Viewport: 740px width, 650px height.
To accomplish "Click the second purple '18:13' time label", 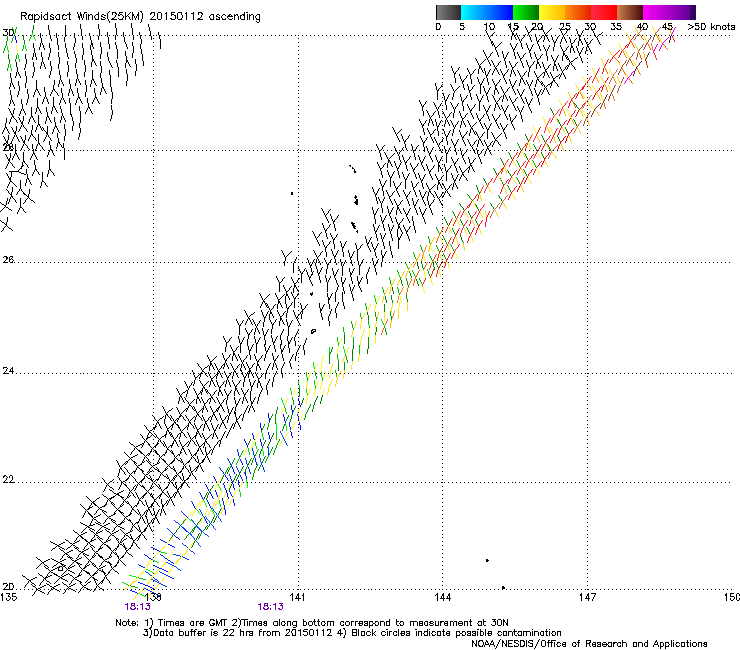I will tap(270, 607).
